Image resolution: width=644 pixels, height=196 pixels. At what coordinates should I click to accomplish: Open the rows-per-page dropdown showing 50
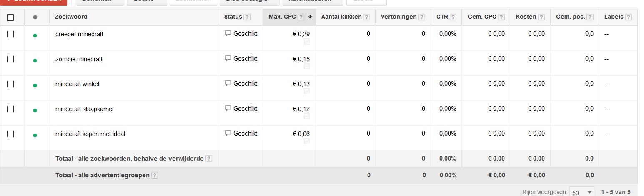coord(582,192)
